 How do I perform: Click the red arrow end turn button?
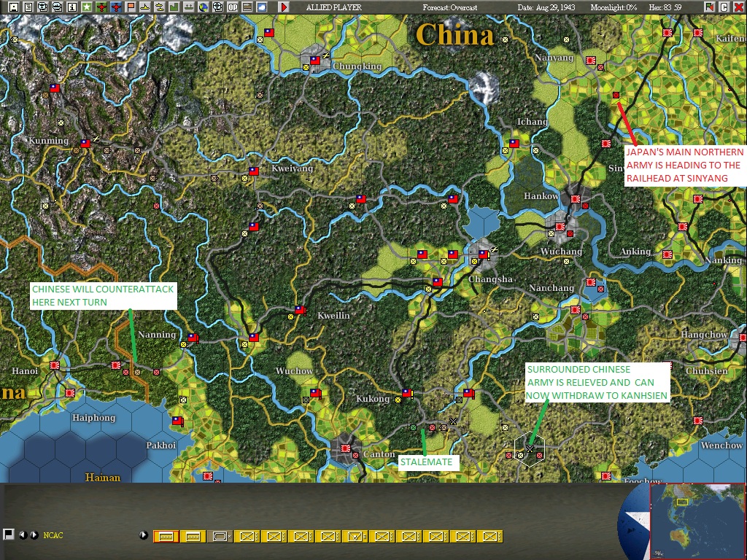point(284,7)
